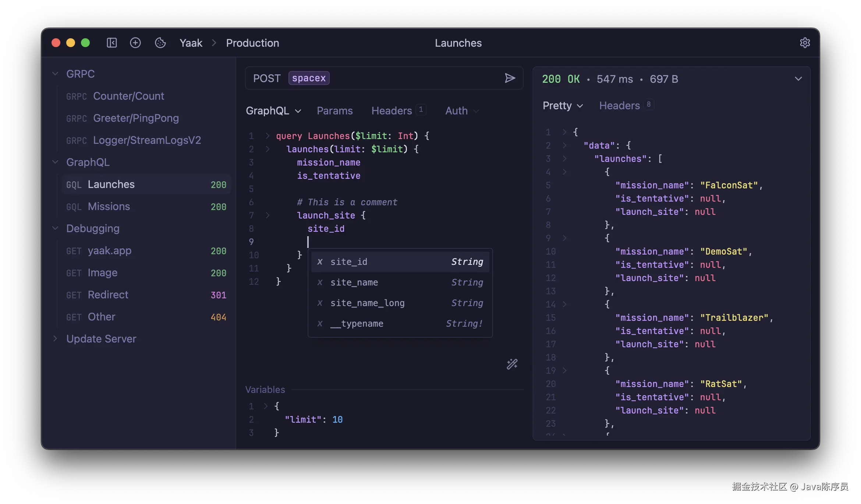Toggle the sidebar panel icon
The height and width of the screenshot is (504, 861).
[x=112, y=43]
